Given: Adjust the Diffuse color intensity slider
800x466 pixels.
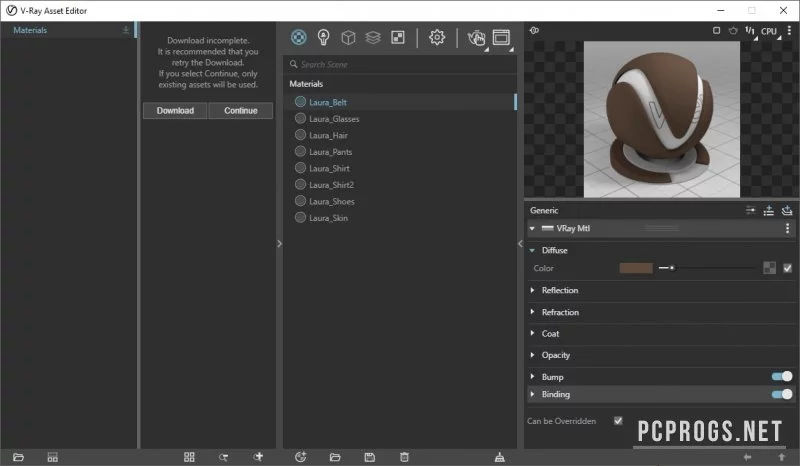Looking at the screenshot, I should [707, 268].
